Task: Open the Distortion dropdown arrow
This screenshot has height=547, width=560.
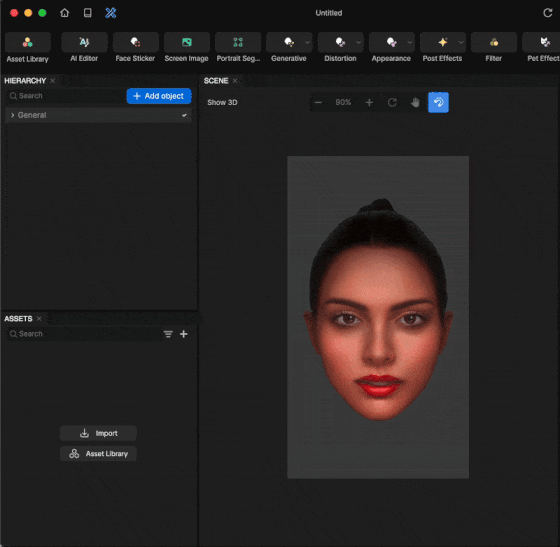Action: 359,42
